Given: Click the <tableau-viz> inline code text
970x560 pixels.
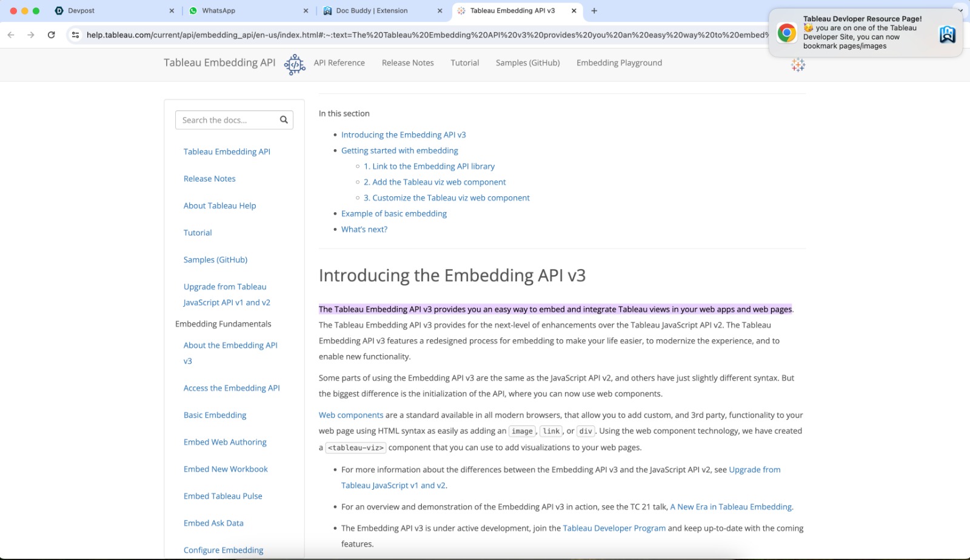Looking at the screenshot, I should [x=356, y=448].
